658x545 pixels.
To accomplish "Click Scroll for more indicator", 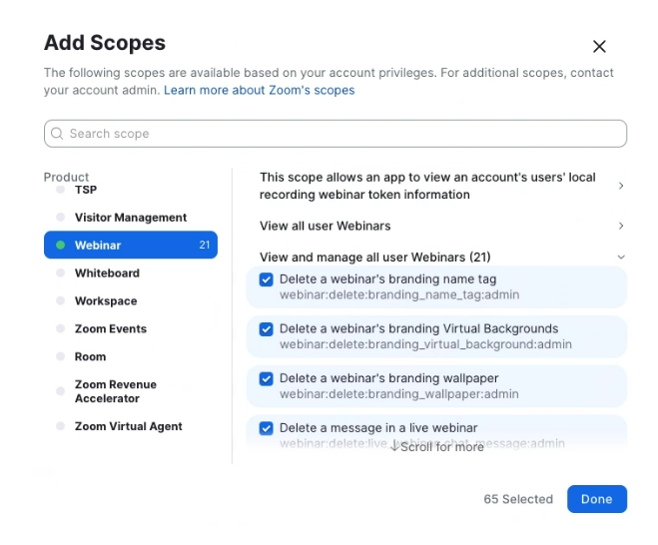I will pyautogui.click(x=437, y=447).
